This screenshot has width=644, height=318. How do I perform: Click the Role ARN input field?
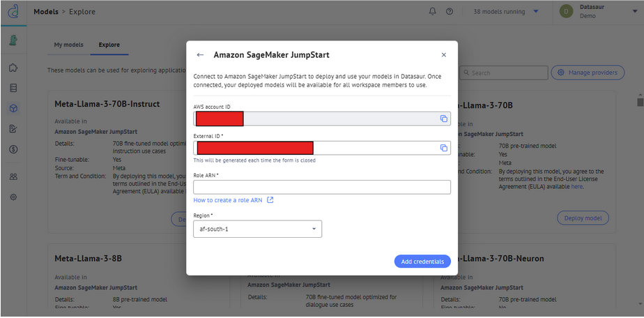pos(322,187)
